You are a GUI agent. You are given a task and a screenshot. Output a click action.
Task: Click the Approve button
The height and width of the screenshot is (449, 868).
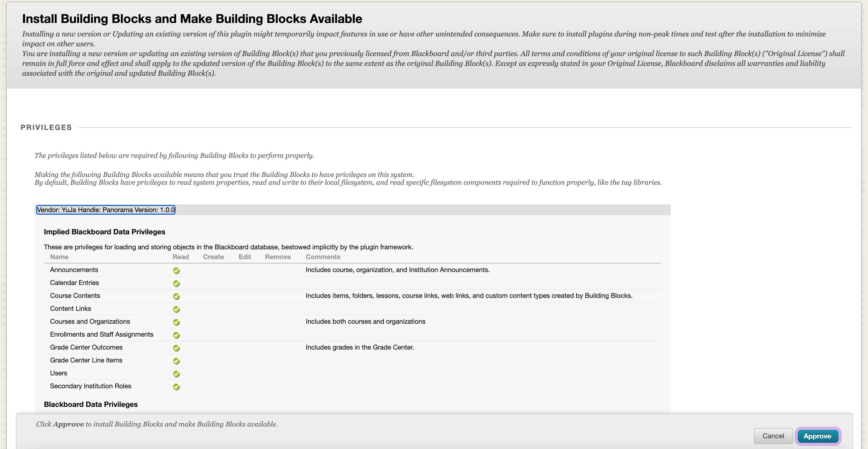[x=817, y=436]
